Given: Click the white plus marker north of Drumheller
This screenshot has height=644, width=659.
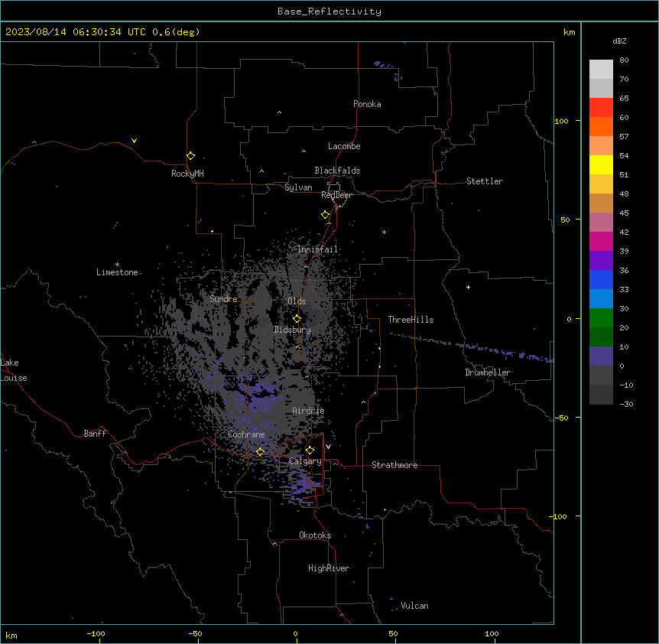Looking at the screenshot, I should point(468,287).
